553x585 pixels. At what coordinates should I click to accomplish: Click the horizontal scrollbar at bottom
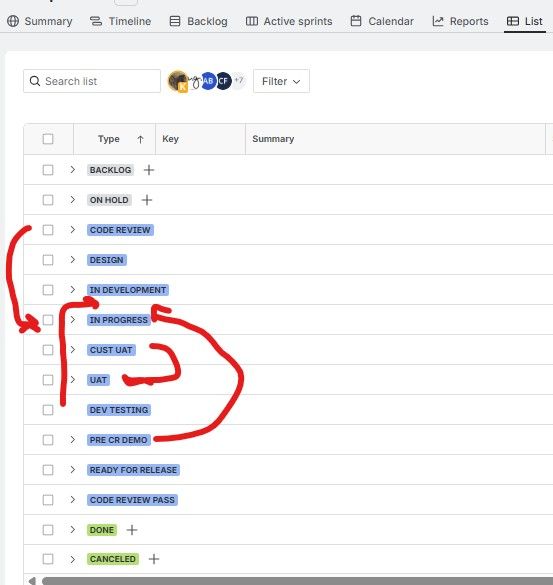[297, 581]
